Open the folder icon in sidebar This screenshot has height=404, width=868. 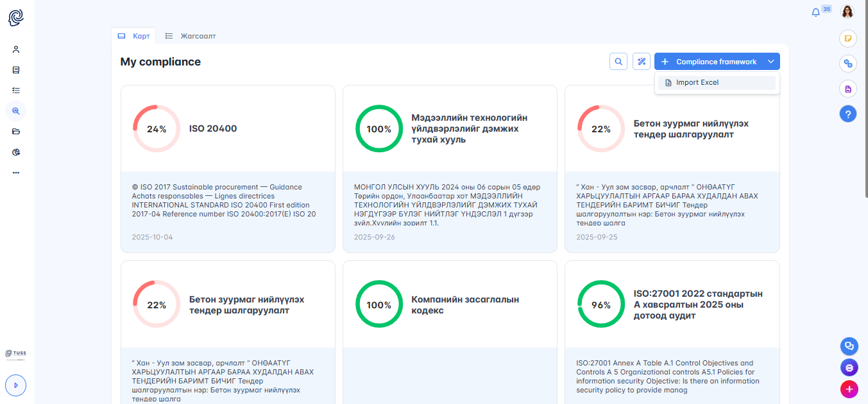point(16,132)
